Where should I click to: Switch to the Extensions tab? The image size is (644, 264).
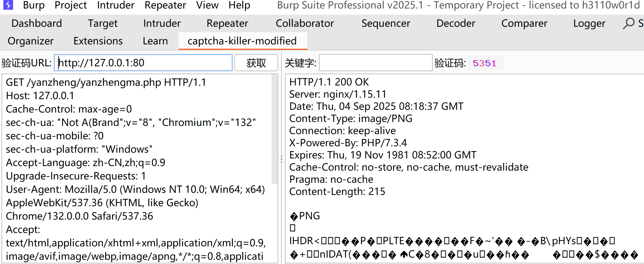[98, 41]
